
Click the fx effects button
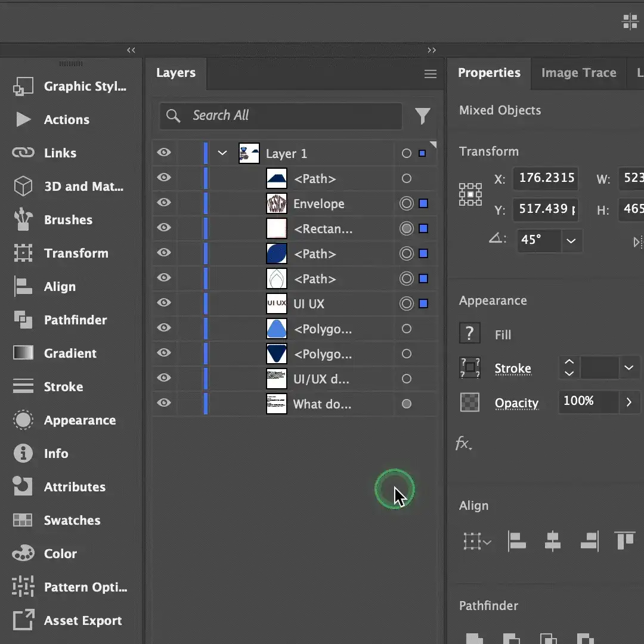465,444
